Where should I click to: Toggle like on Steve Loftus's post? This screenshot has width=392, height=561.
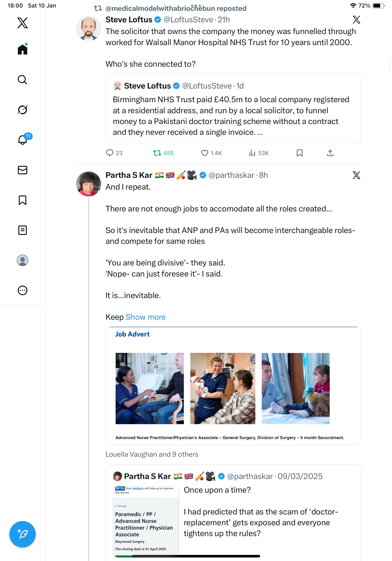tap(204, 153)
